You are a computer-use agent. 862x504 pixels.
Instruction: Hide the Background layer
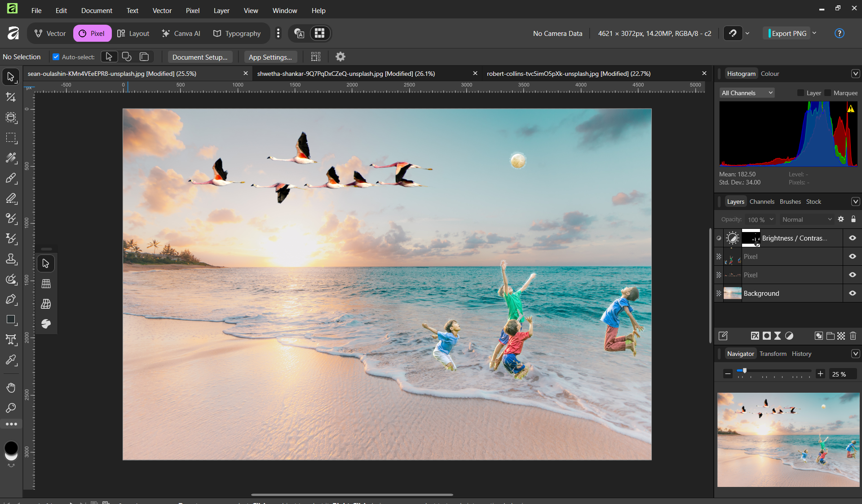pos(852,293)
